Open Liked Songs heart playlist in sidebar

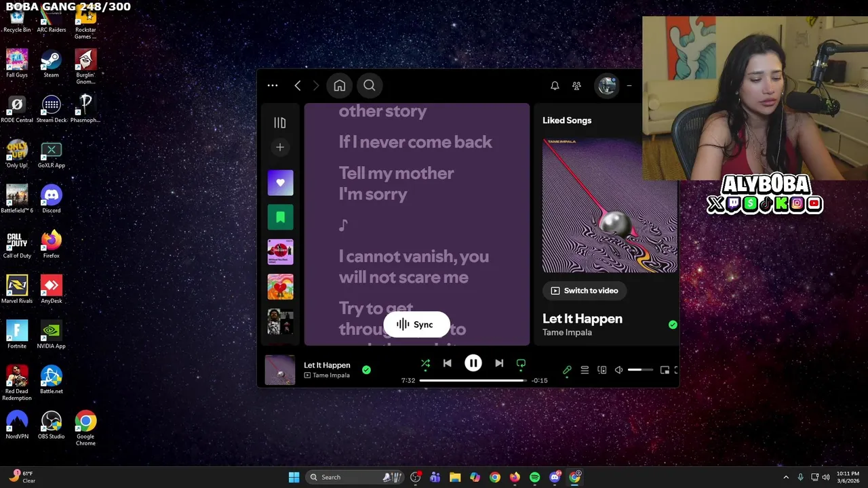coord(280,183)
